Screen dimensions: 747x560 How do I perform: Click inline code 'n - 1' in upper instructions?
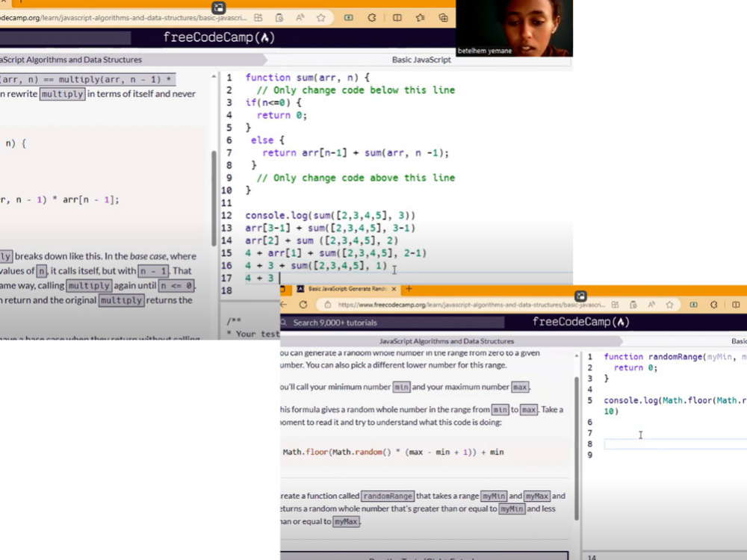153,271
